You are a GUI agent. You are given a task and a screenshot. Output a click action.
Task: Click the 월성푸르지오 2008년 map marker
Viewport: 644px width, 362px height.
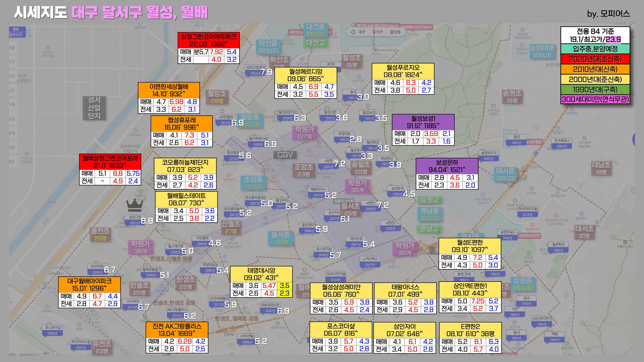click(x=288, y=115)
